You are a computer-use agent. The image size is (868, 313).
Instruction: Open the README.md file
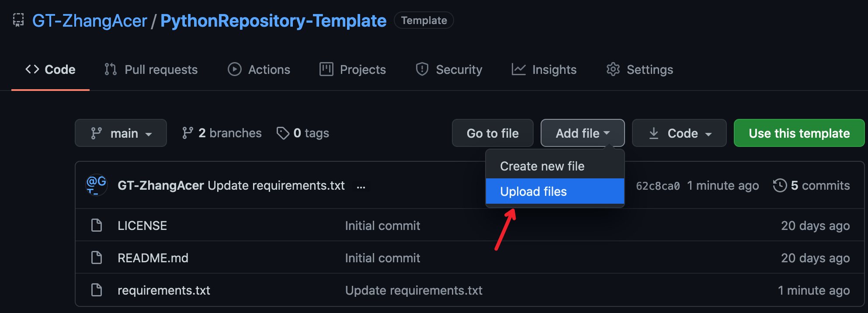[x=153, y=258]
